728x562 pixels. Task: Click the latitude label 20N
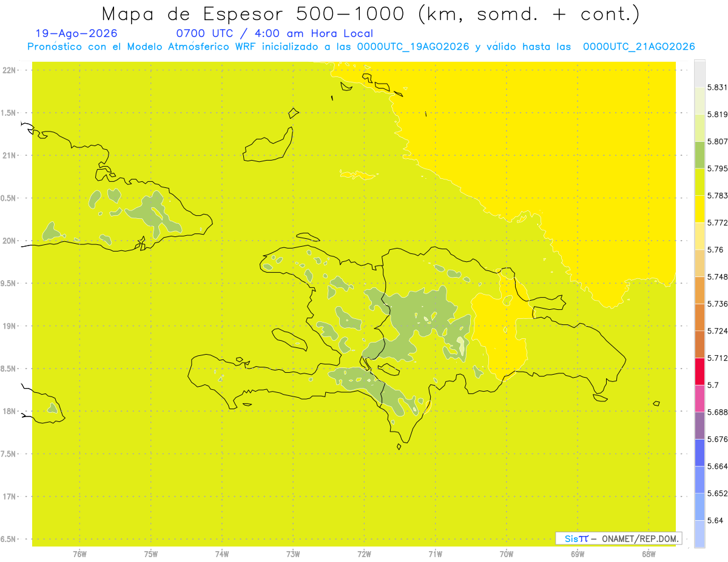coord(9,241)
